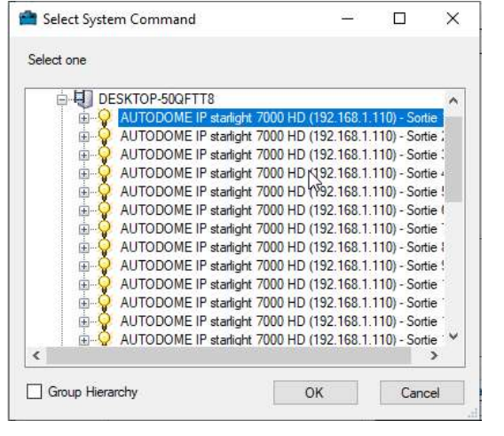Confirm selection with the OK button

[x=315, y=392]
